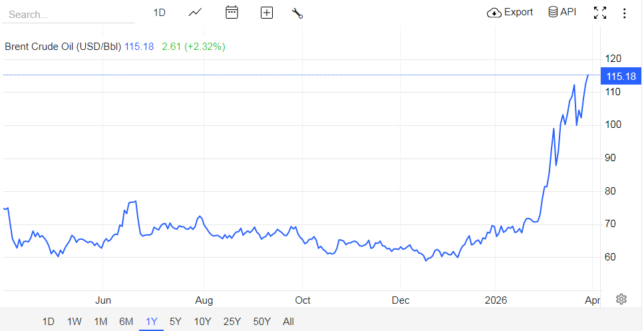Open chart settings gear icon

point(621,299)
